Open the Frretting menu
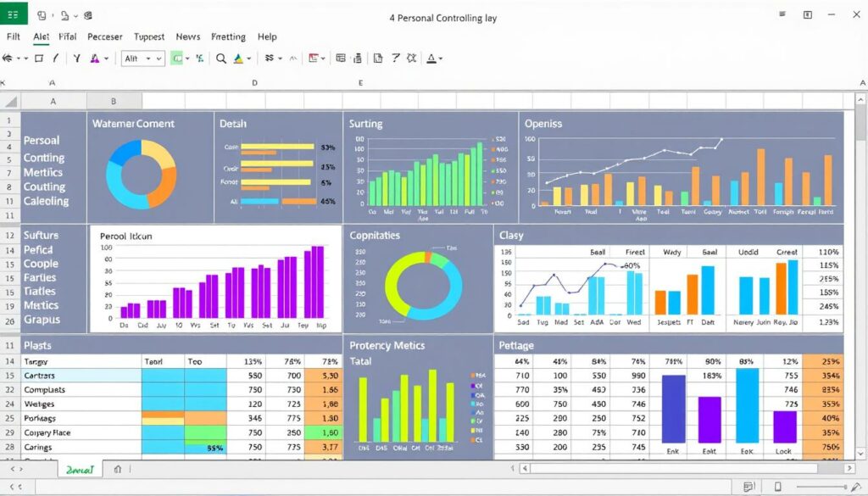868x496 pixels. tap(228, 37)
